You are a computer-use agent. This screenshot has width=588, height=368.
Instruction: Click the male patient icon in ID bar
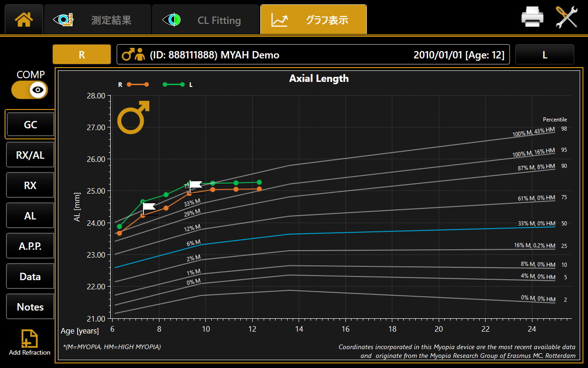coord(133,55)
